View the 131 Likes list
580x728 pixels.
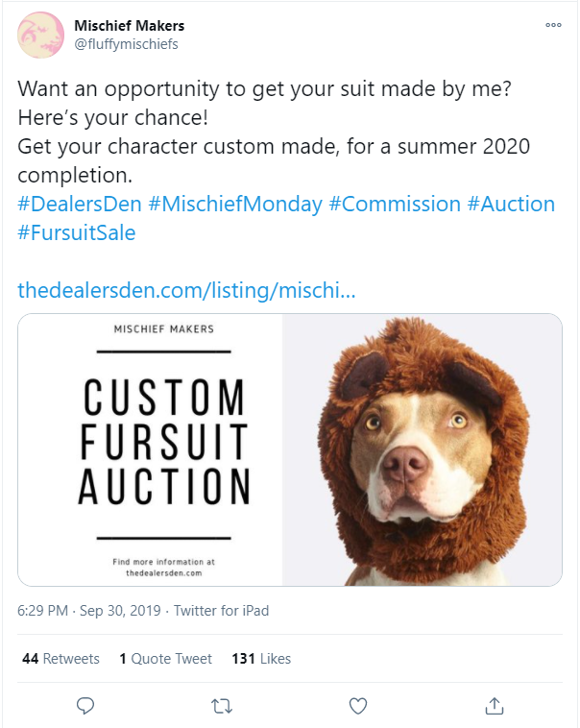point(261,659)
